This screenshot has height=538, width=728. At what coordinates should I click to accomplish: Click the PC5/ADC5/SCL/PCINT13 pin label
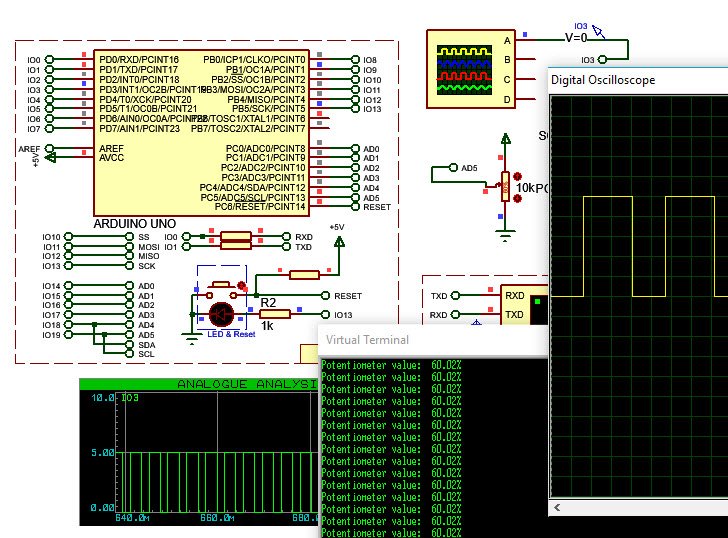click(253, 198)
